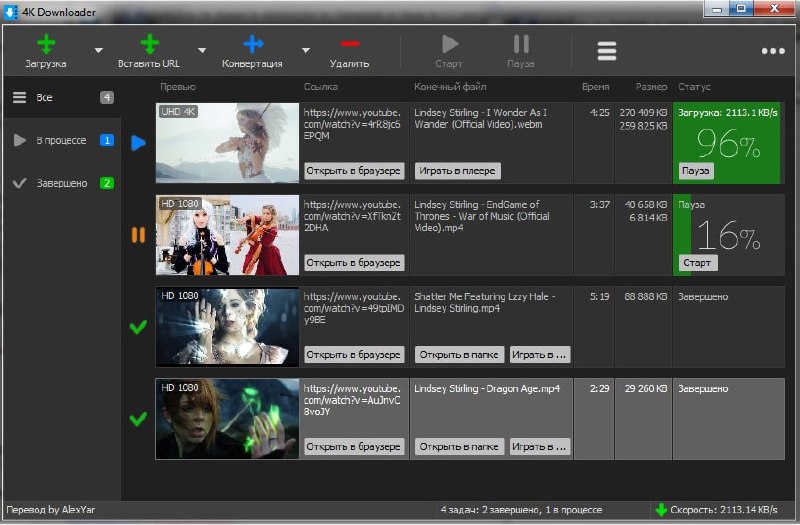Click the green Загрузка plus icon
The height and width of the screenshot is (525, 800).
(46, 44)
